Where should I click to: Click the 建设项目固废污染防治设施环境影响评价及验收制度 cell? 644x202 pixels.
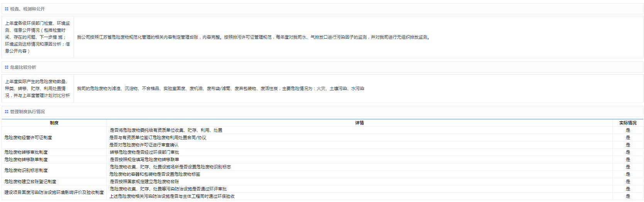pyautogui.click(x=54, y=192)
